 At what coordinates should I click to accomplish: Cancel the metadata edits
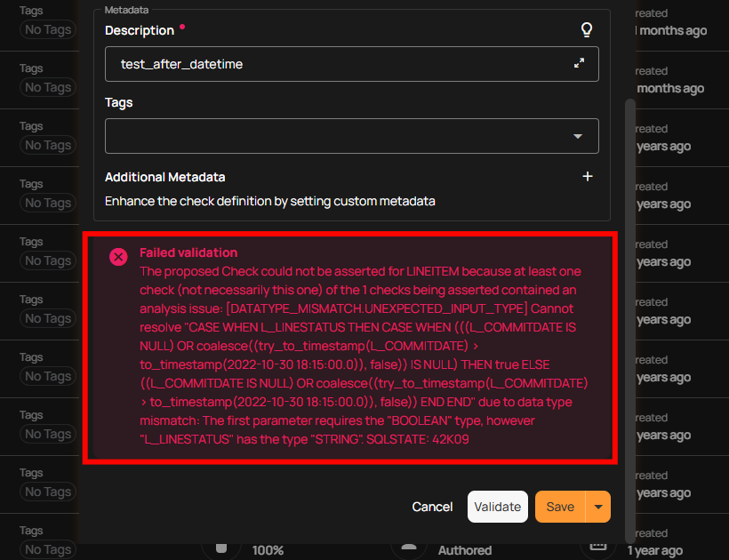pyautogui.click(x=432, y=507)
